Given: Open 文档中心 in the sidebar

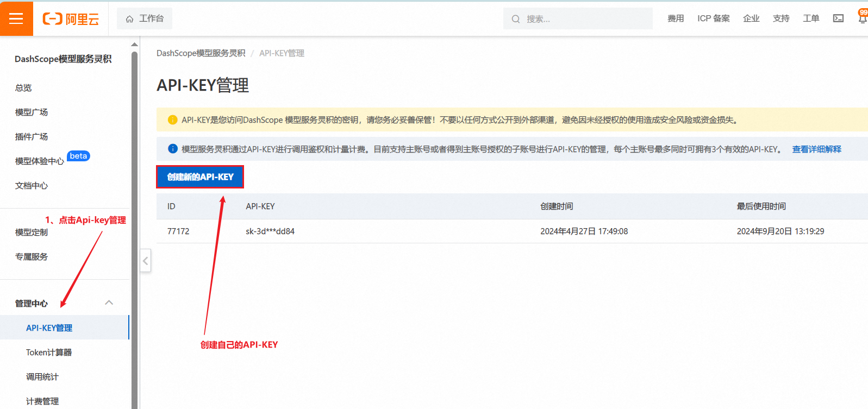Looking at the screenshot, I should pyautogui.click(x=32, y=186).
